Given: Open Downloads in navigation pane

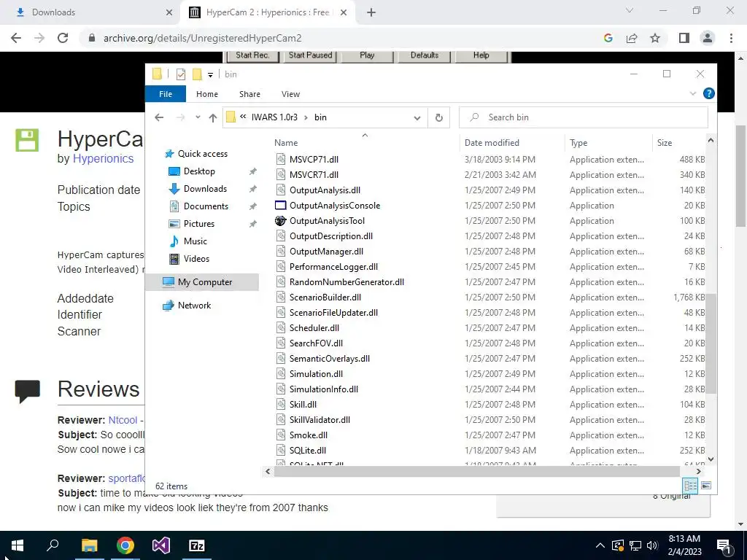Looking at the screenshot, I should 205,189.
